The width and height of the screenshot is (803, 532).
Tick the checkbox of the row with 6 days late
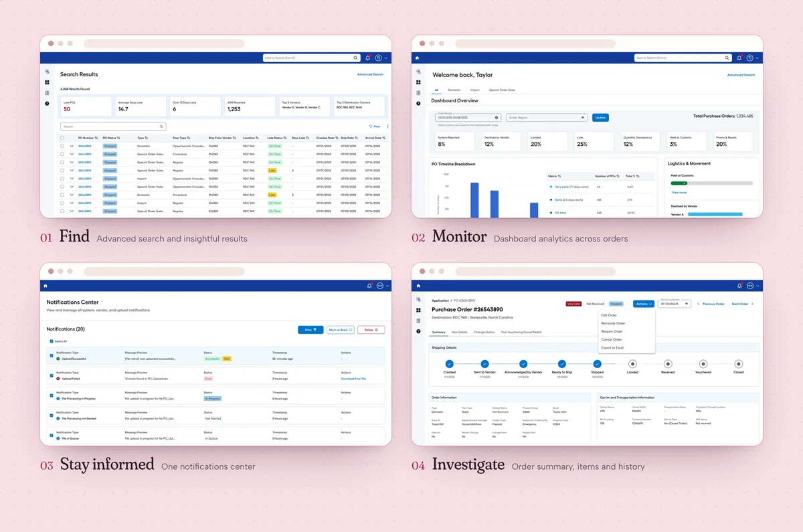(62, 170)
